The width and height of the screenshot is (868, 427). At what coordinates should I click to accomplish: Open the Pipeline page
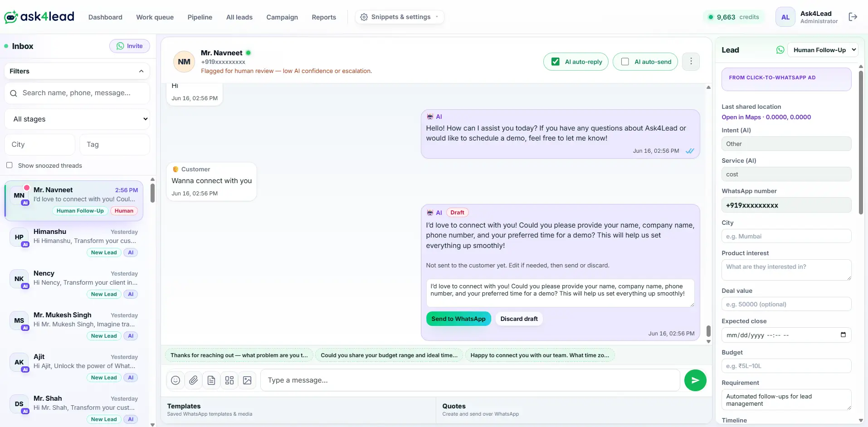(200, 17)
